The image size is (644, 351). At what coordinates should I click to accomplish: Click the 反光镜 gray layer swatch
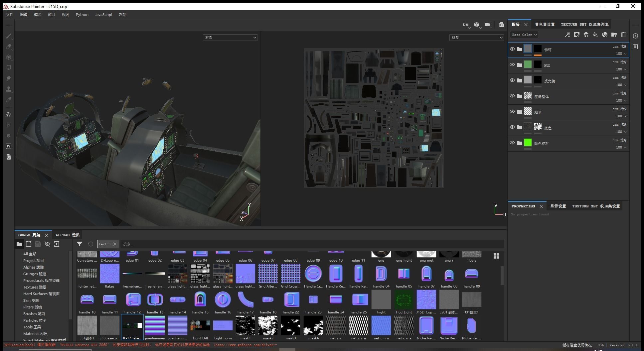click(x=528, y=80)
